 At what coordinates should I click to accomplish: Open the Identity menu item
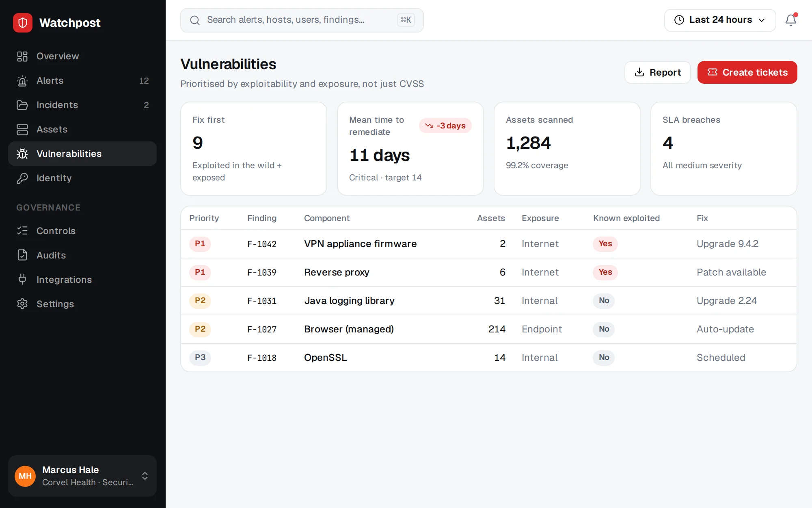pyautogui.click(x=82, y=178)
